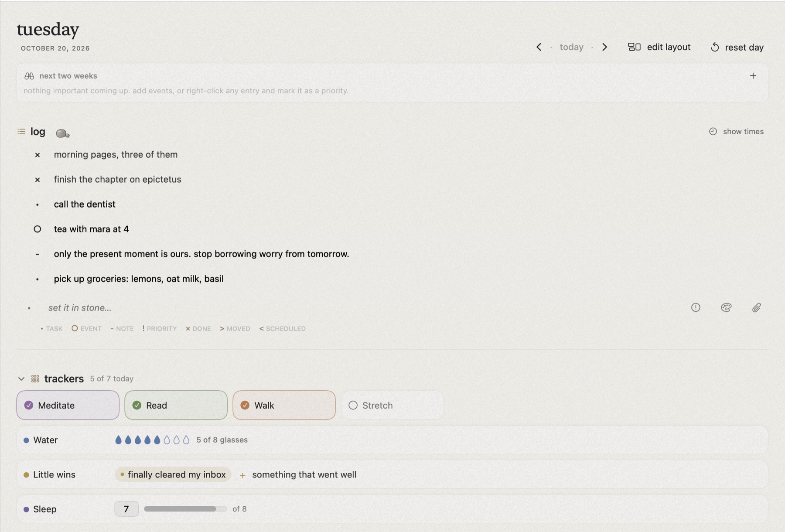
Task: Select the MOVED entry type
Action: pyautogui.click(x=235, y=329)
